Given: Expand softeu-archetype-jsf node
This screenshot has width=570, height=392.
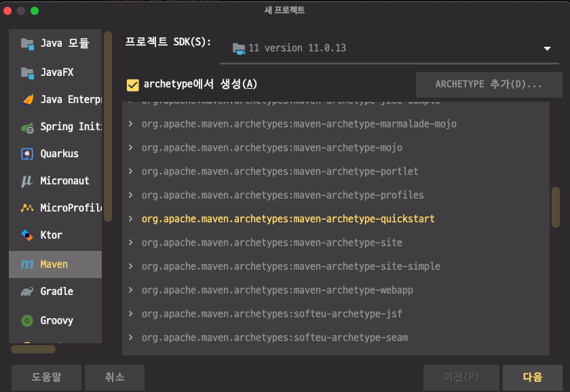Looking at the screenshot, I should coord(130,314).
